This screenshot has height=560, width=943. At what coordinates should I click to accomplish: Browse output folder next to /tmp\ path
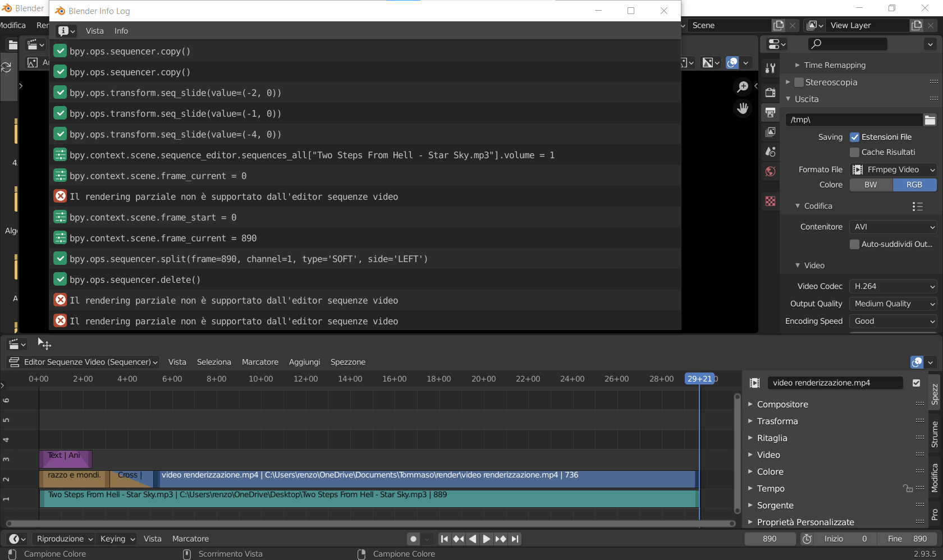point(930,120)
